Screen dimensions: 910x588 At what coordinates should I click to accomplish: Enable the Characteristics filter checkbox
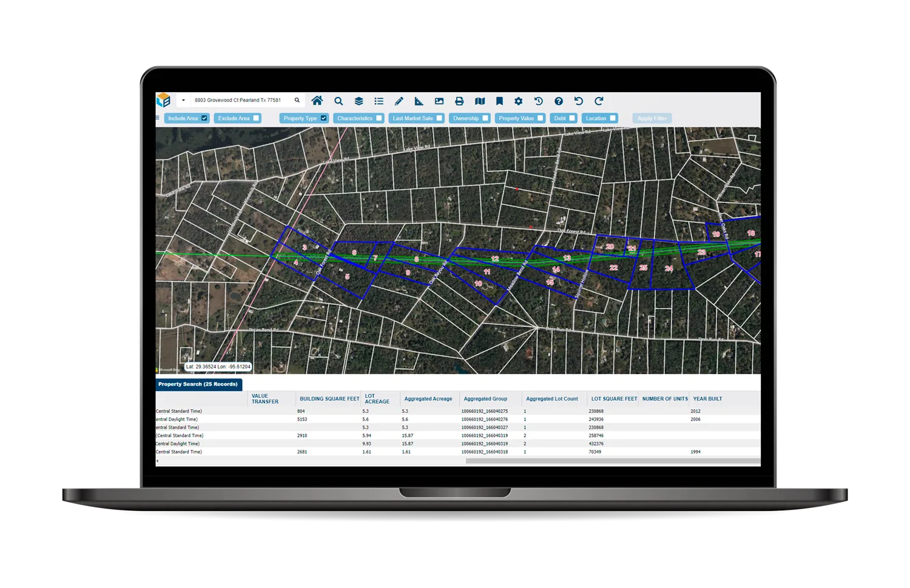pyautogui.click(x=379, y=118)
